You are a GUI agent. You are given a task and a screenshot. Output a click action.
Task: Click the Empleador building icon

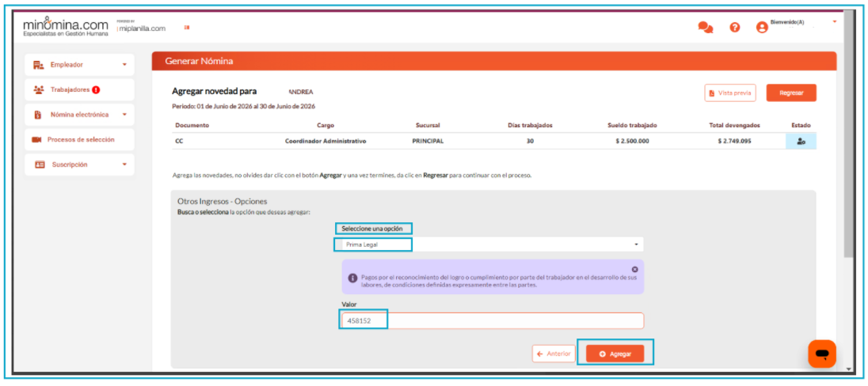coord(38,65)
